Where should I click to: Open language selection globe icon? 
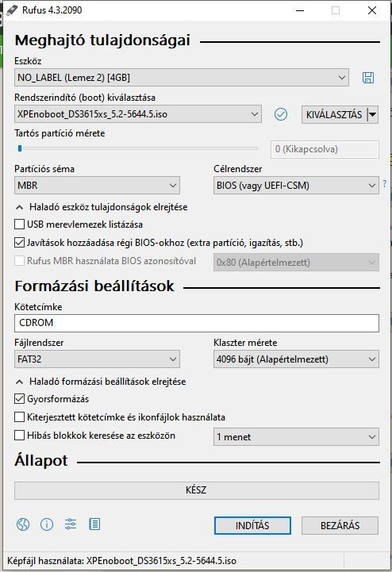(x=23, y=524)
